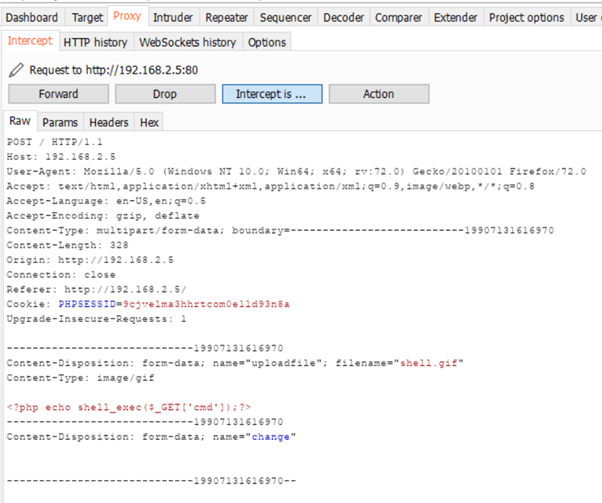602x503 pixels.
Task: Open the proxy Options sub-tab
Action: 267,42
